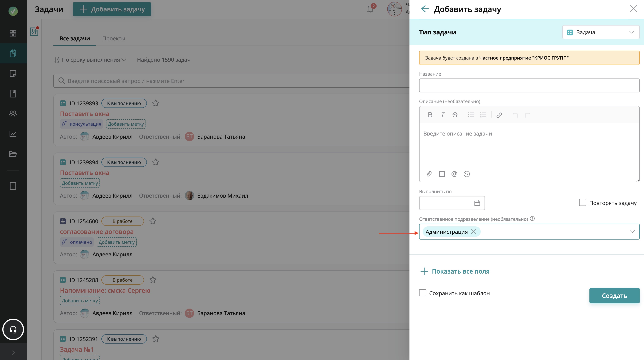The height and width of the screenshot is (360, 644).
Task: Expand the responsible department dropdown
Action: pyautogui.click(x=632, y=232)
